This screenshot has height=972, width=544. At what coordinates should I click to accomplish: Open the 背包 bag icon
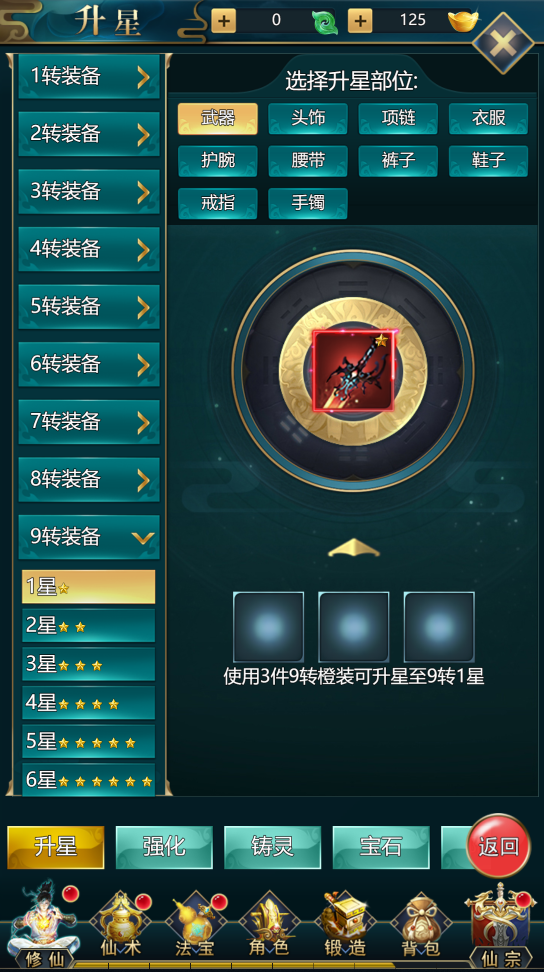pos(421,925)
